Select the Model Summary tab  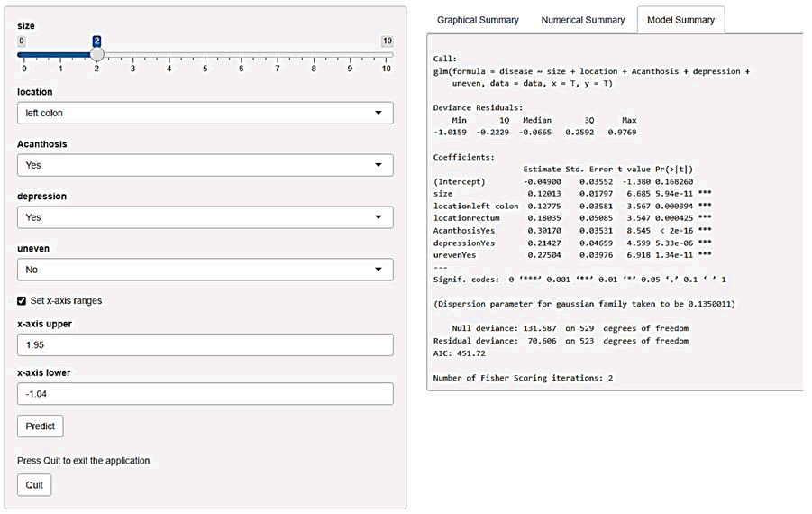click(x=680, y=20)
